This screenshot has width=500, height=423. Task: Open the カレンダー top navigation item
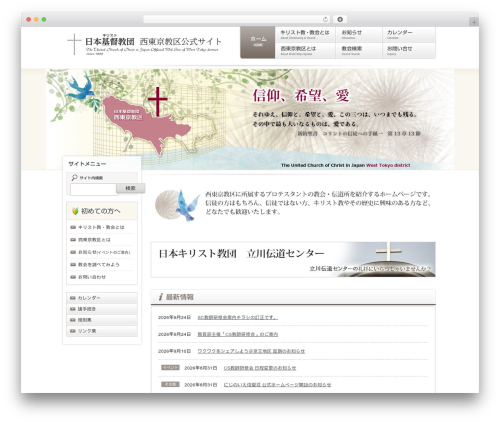pyautogui.click(x=409, y=35)
